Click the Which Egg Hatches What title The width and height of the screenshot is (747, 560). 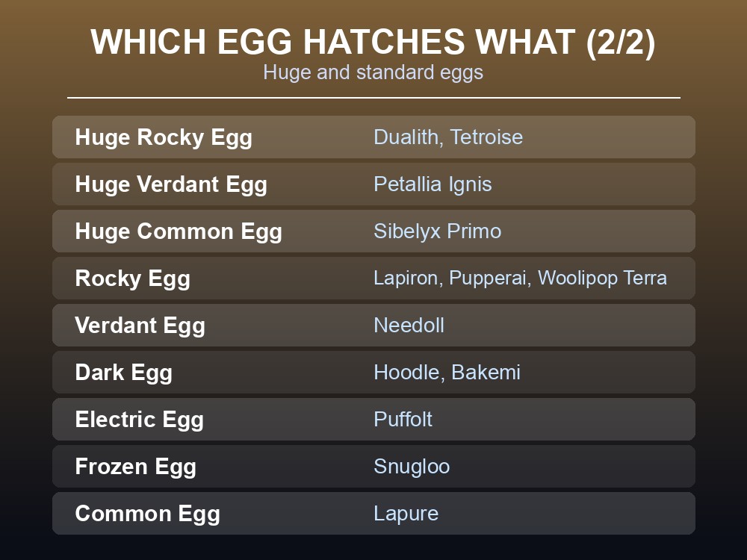(373, 42)
